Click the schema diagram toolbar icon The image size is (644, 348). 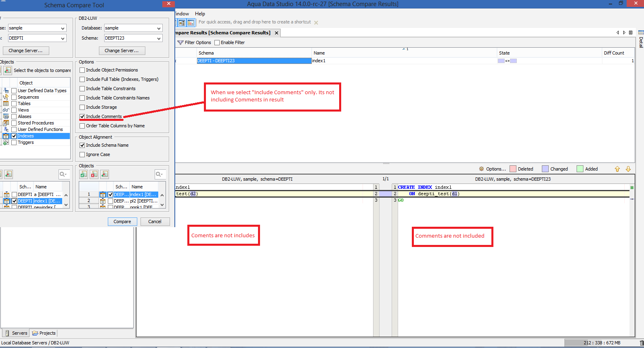(x=182, y=23)
